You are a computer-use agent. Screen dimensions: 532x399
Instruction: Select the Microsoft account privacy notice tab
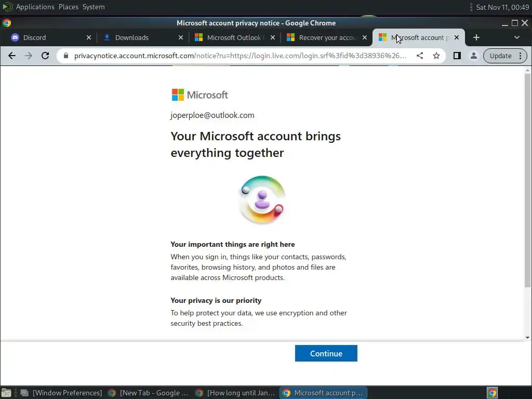click(x=418, y=37)
